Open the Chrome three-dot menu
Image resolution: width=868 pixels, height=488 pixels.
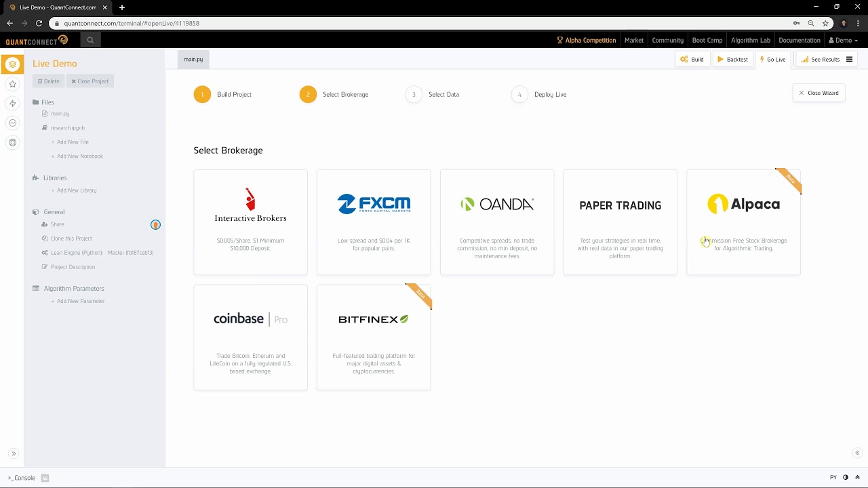click(x=859, y=23)
